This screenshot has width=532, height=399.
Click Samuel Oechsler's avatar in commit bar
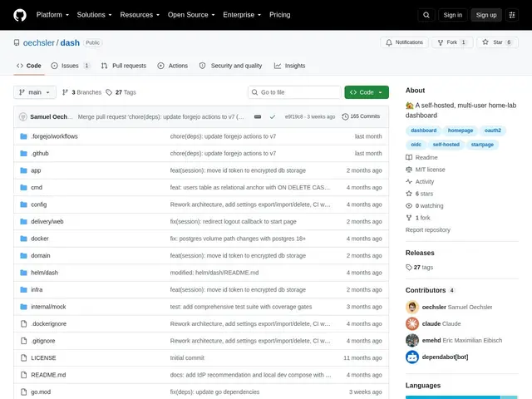point(23,116)
